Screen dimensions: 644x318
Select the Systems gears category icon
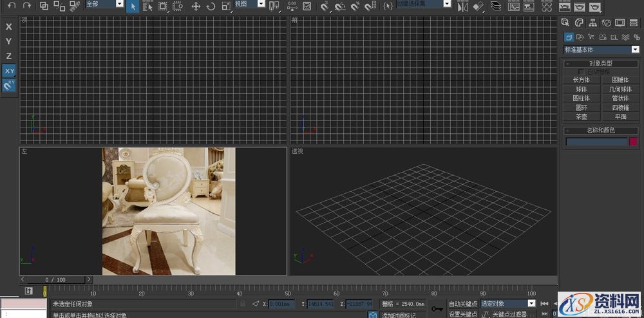click(x=637, y=37)
